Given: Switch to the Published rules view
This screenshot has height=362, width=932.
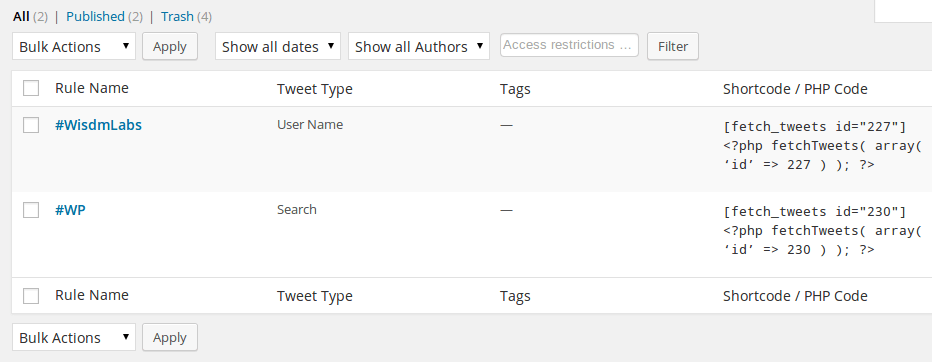Looking at the screenshot, I should [95, 17].
